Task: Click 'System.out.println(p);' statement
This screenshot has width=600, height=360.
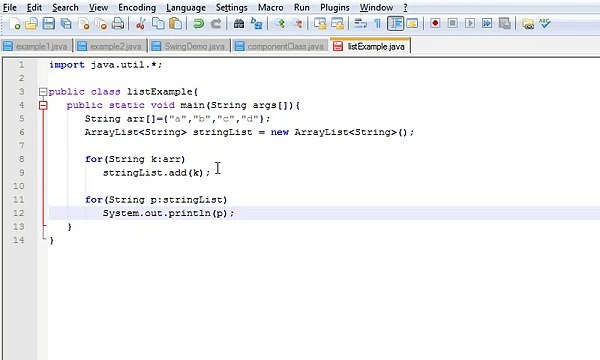Action: tap(168, 213)
